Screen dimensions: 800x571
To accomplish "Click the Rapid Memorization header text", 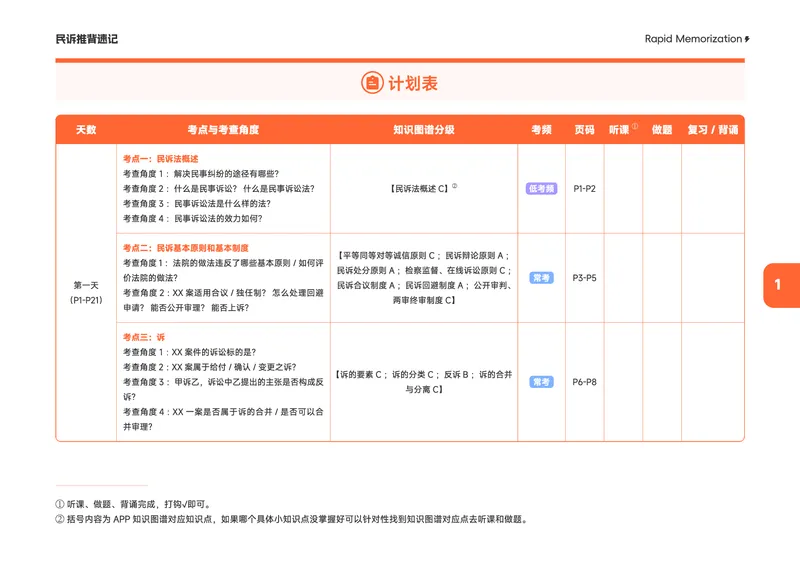I will coord(693,39).
